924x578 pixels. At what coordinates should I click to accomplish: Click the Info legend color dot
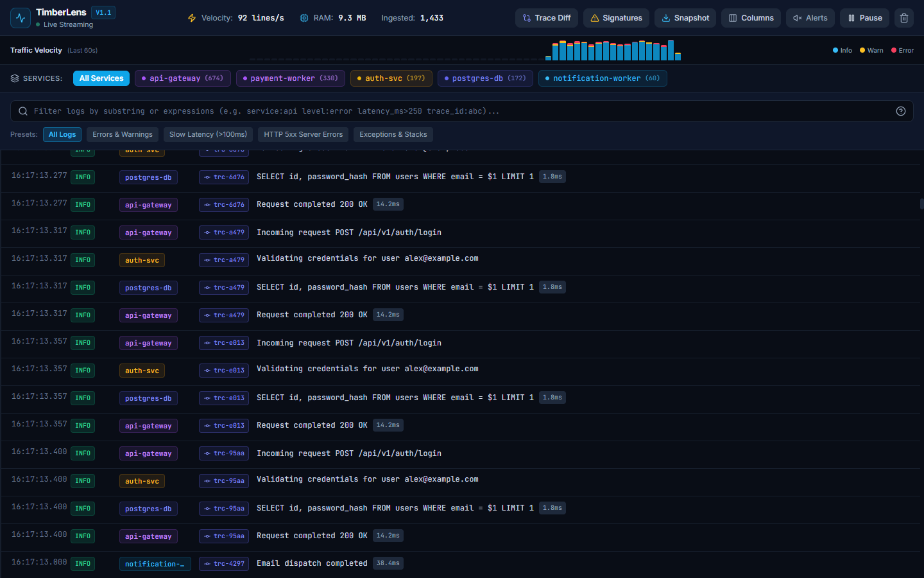coord(835,50)
